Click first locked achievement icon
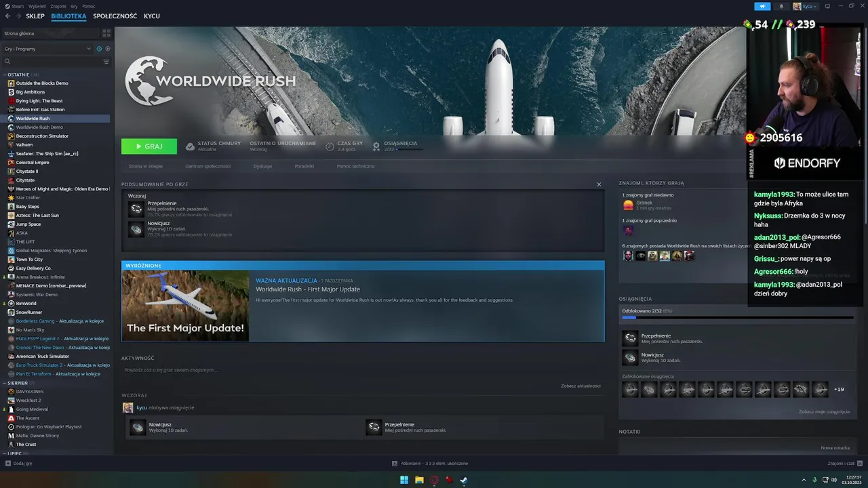This screenshot has height=488, width=868. click(x=631, y=389)
